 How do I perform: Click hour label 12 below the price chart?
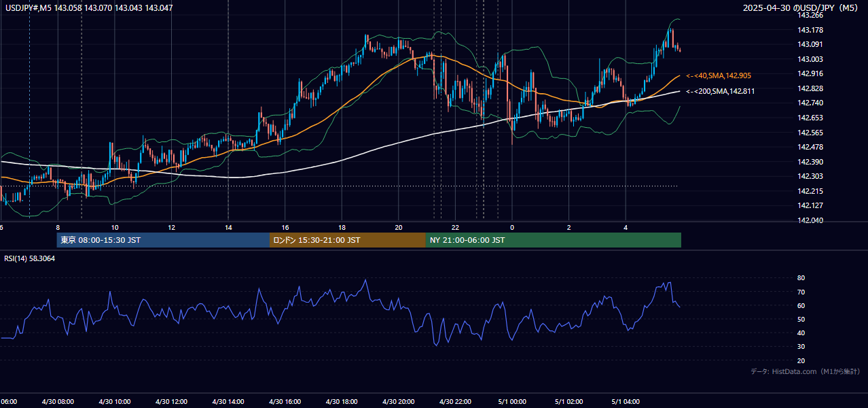pyautogui.click(x=171, y=227)
